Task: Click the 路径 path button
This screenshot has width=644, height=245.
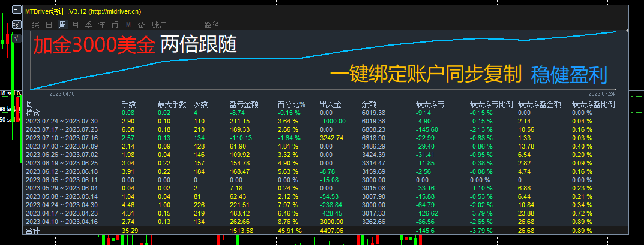Action: pos(212,25)
